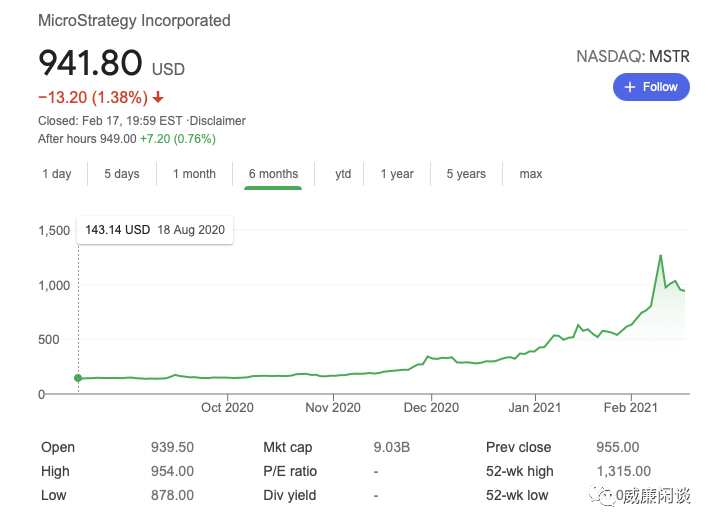The height and width of the screenshot is (527, 713).
Task: Show the max range chart
Action: [531, 174]
